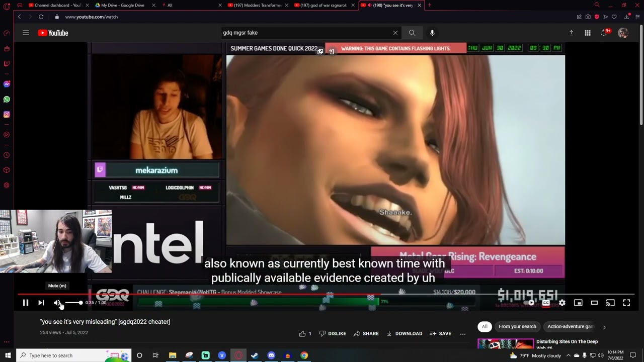Open YouTube guide hamburger menu
This screenshot has height=362, width=644.
point(26,33)
